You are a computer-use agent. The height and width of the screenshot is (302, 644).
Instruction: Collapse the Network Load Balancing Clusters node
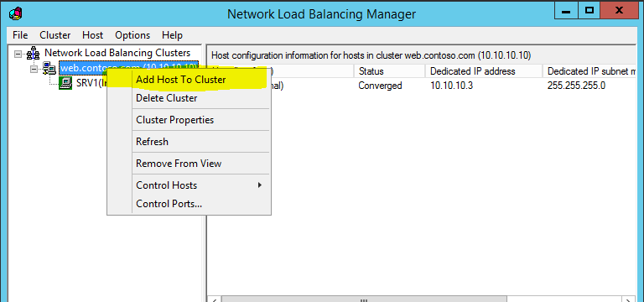coord(18,54)
